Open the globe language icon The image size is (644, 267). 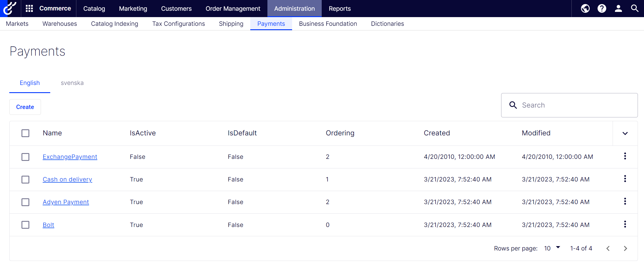585,8
